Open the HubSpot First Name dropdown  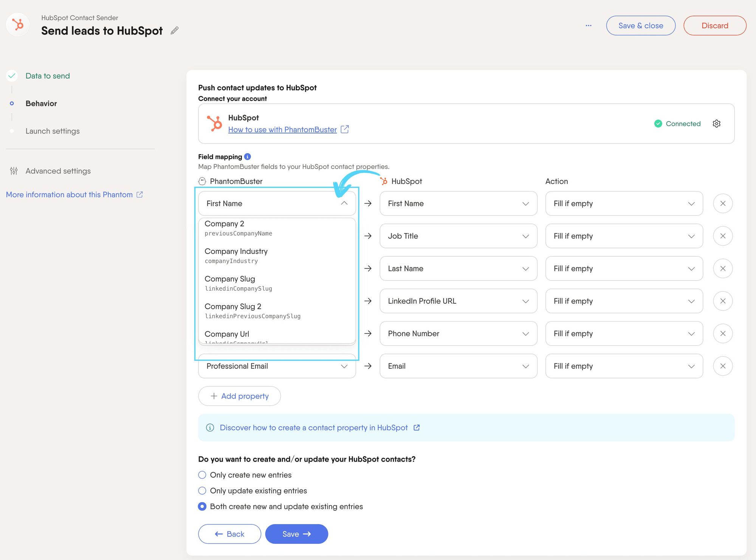coord(458,203)
